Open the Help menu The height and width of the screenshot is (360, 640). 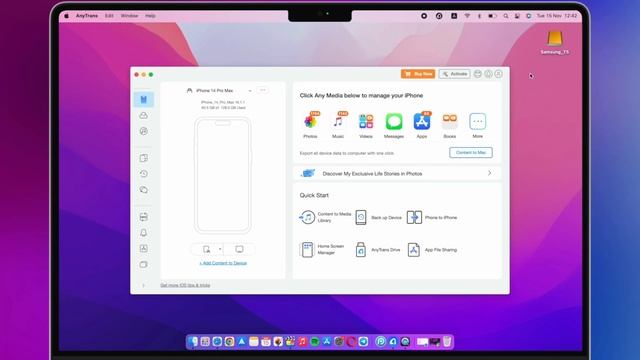pyautogui.click(x=150, y=16)
